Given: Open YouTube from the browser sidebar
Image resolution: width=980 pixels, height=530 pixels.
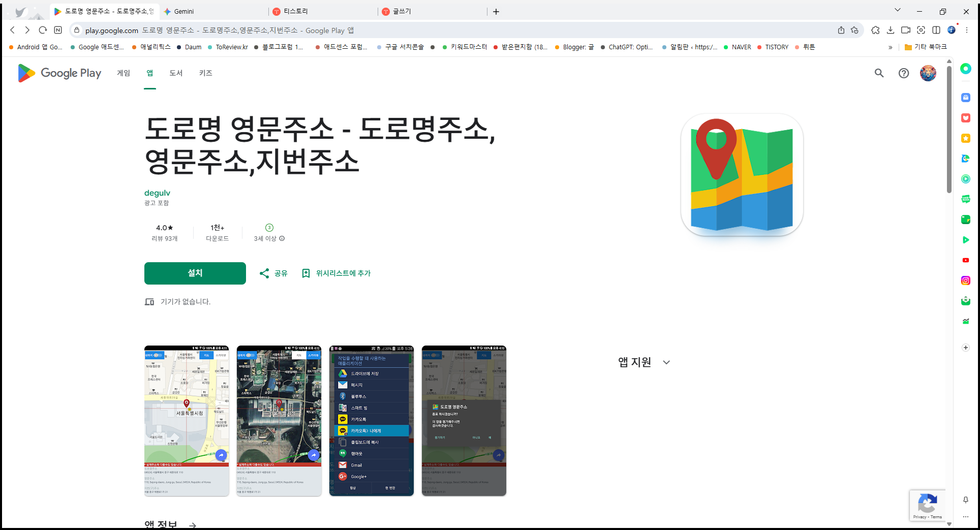Looking at the screenshot, I should point(965,260).
